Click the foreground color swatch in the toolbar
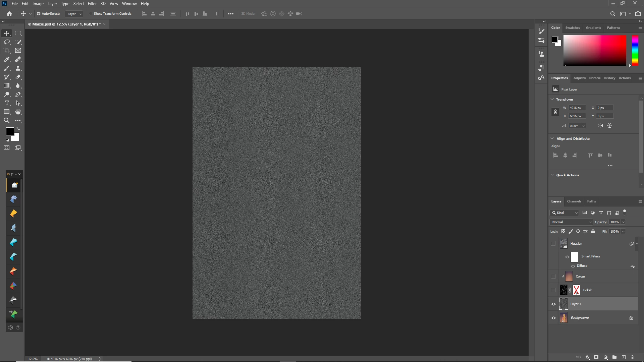The width and height of the screenshot is (644, 362). tap(10, 131)
